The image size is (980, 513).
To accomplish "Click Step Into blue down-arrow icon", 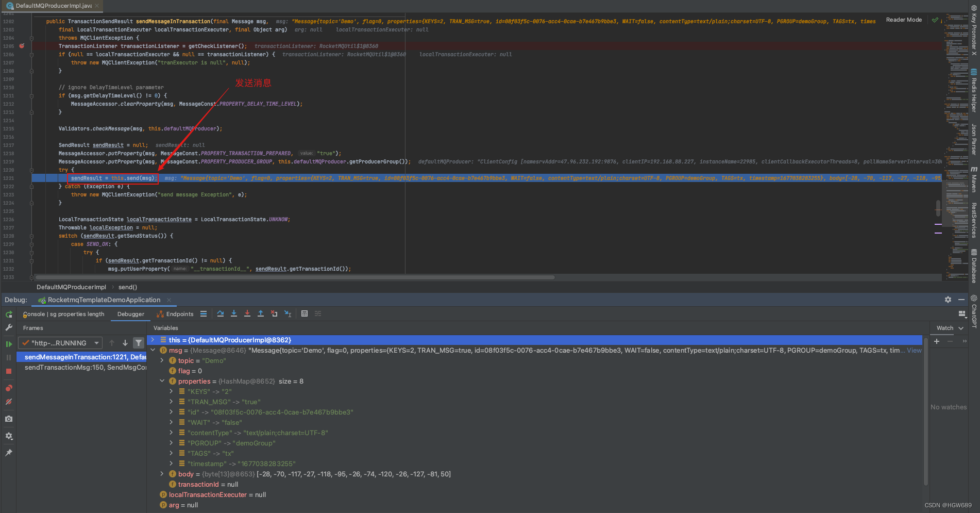I will point(234,313).
